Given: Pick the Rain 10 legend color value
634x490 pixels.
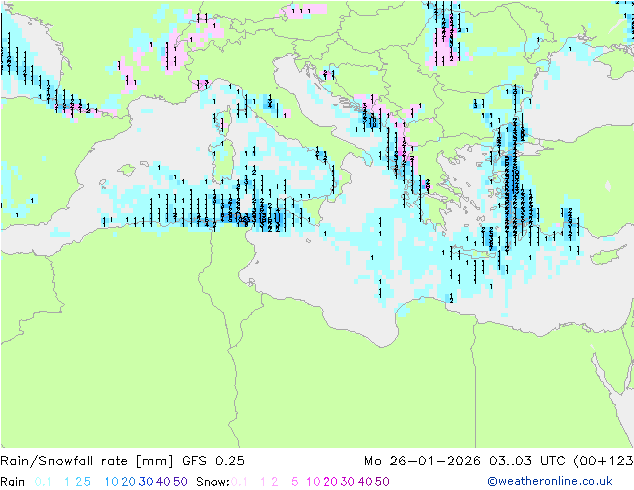Looking at the screenshot, I should (112, 482).
